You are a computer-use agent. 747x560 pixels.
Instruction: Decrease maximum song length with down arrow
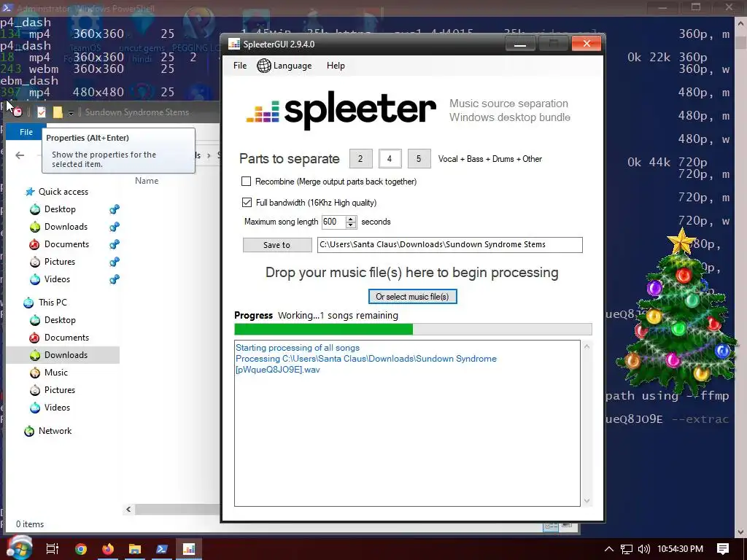351,225
